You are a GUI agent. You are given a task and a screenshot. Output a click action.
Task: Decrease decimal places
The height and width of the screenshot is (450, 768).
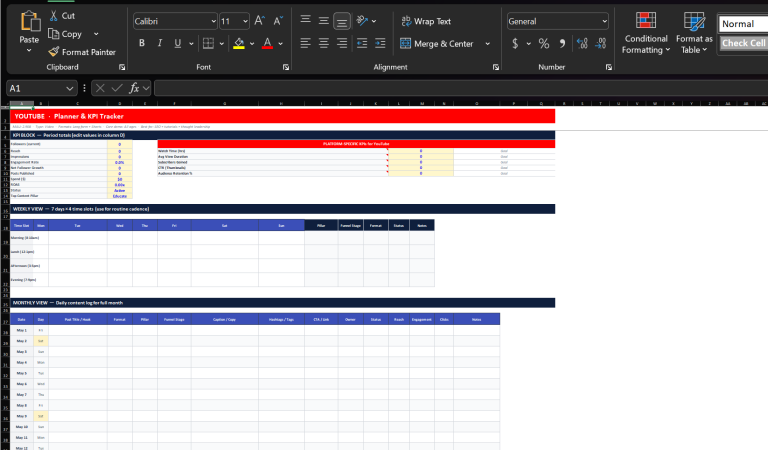600,43
